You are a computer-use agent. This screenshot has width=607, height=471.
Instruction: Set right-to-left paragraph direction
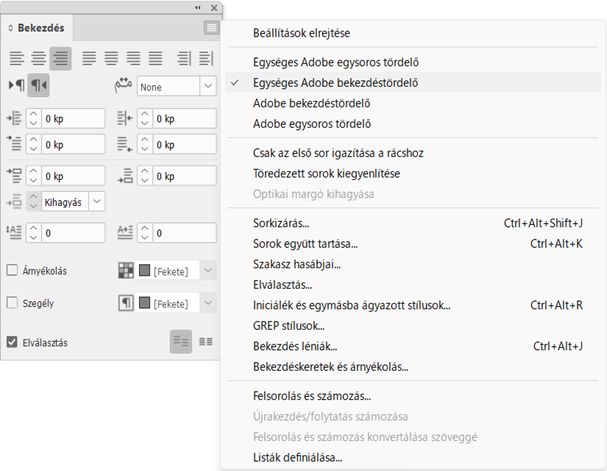pyautogui.click(x=38, y=85)
